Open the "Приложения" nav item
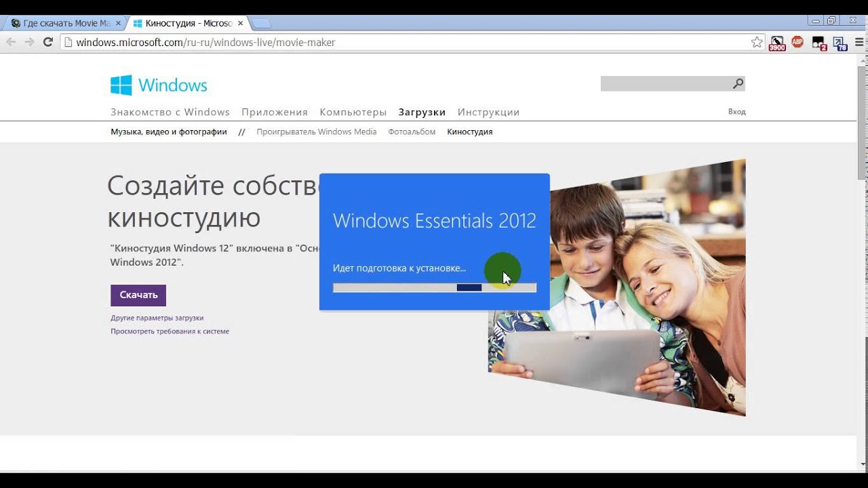 click(x=275, y=112)
